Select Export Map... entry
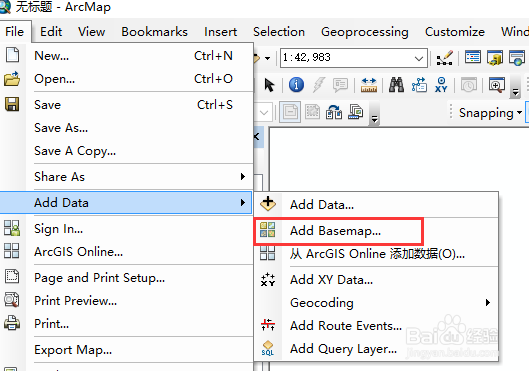The width and height of the screenshot is (529, 371). [x=127, y=350]
